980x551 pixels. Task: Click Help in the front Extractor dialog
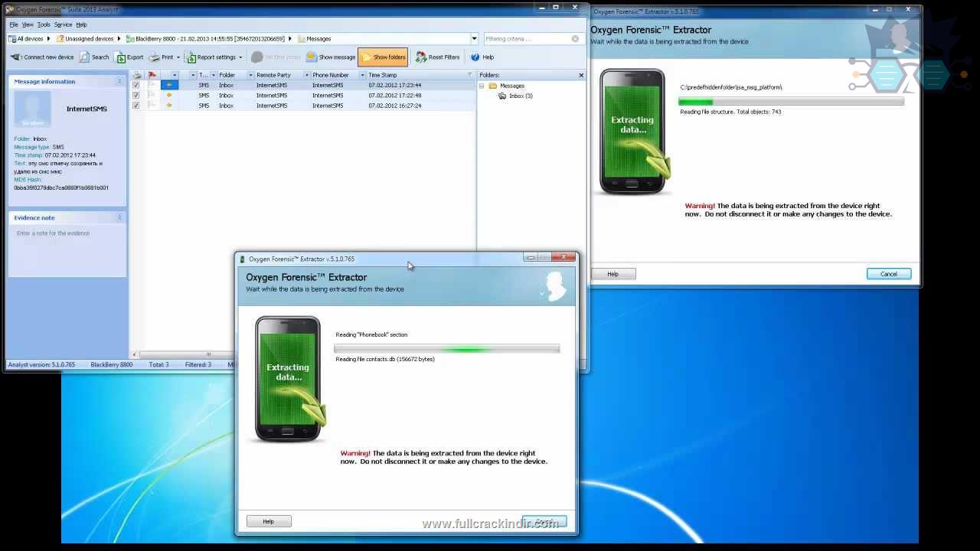pos(269,521)
